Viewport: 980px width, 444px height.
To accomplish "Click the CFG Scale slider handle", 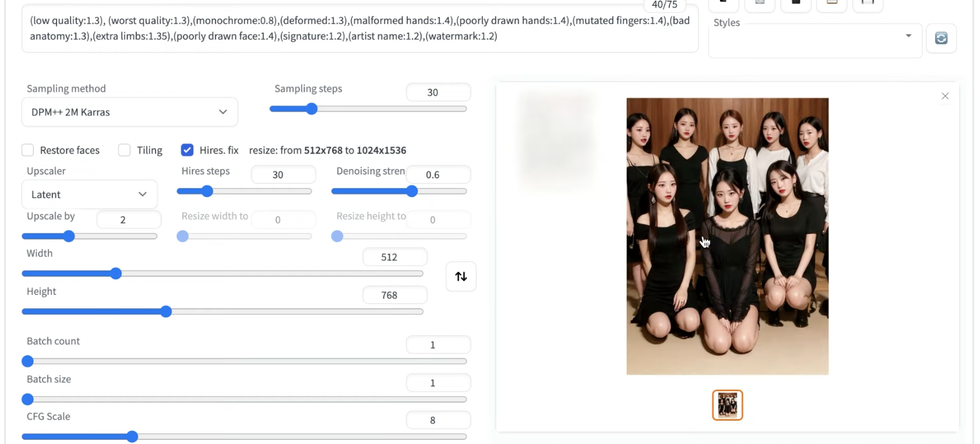I will (x=132, y=436).
